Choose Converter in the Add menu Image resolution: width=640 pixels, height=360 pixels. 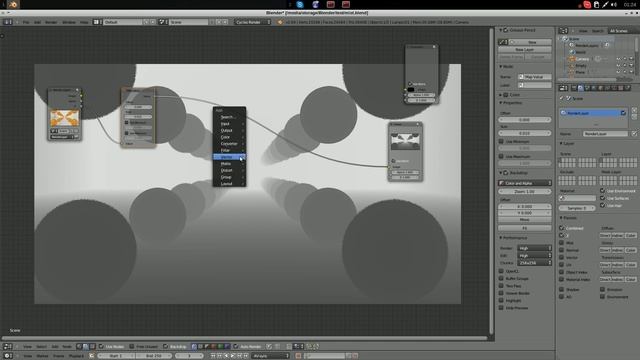pyautogui.click(x=229, y=144)
